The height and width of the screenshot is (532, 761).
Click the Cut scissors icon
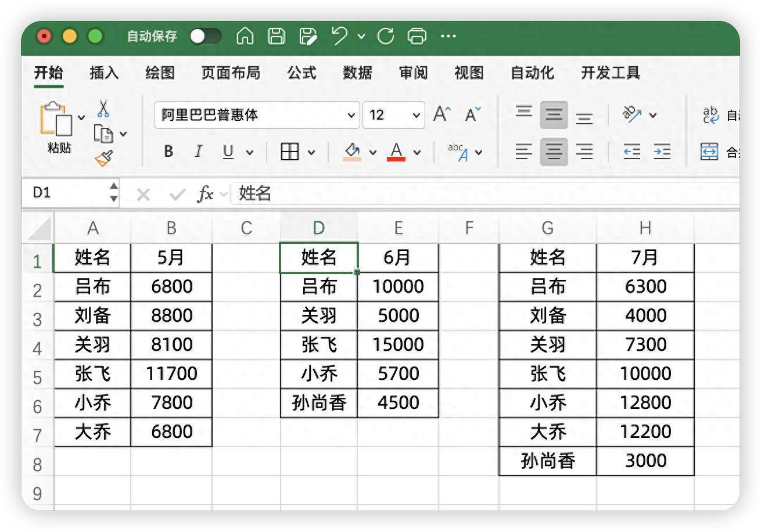click(103, 109)
